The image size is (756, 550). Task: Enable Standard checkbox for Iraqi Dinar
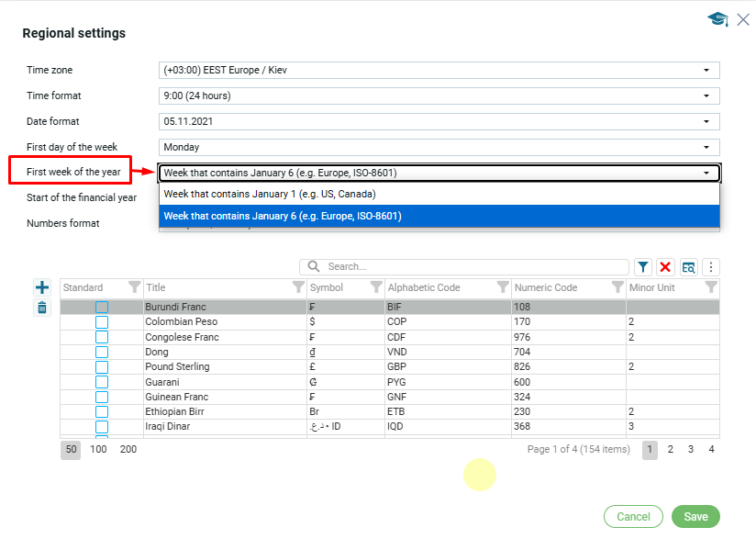[102, 427]
